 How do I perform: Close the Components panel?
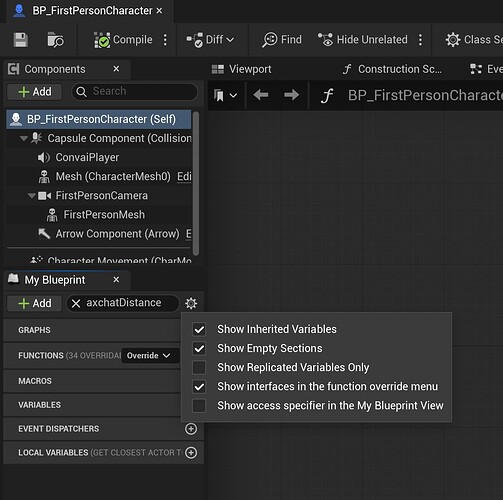click(x=116, y=69)
